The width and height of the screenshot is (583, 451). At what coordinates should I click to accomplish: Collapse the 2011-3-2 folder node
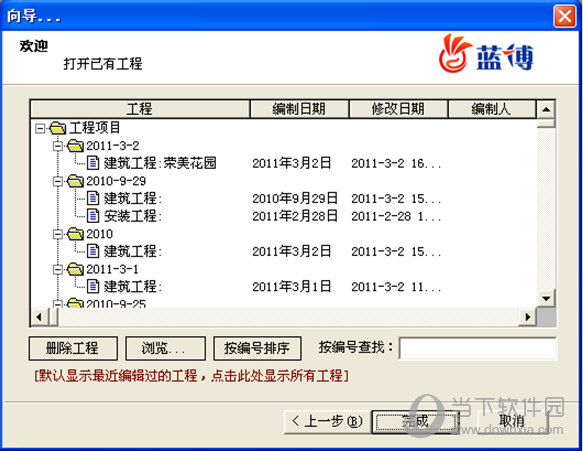[58, 146]
